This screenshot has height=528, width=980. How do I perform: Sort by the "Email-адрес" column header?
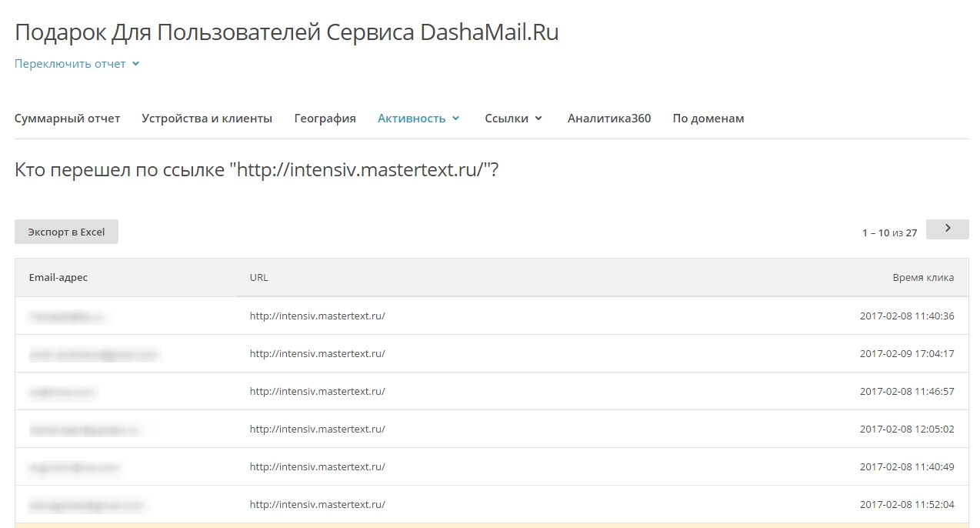pyautogui.click(x=58, y=277)
